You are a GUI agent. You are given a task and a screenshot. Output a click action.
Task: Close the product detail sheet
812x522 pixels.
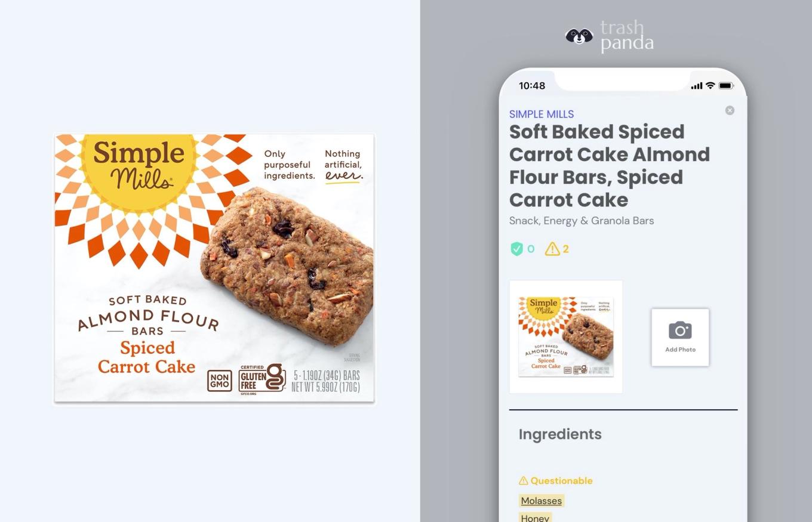click(730, 110)
